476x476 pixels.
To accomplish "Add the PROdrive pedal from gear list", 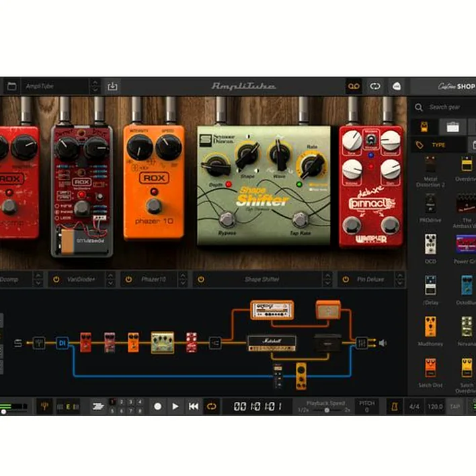I will 430,204.
